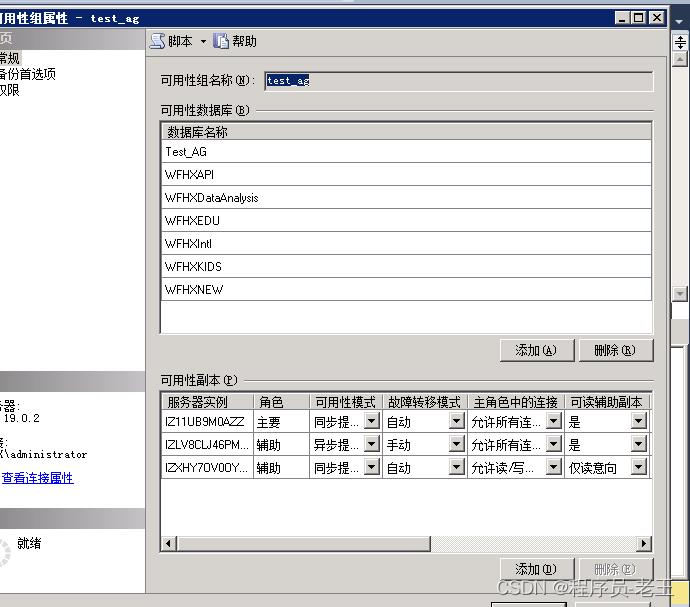The width and height of the screenshot is (690, 607).
Task: Select the Test_AG database row
Action: click(x=405, y=152)
